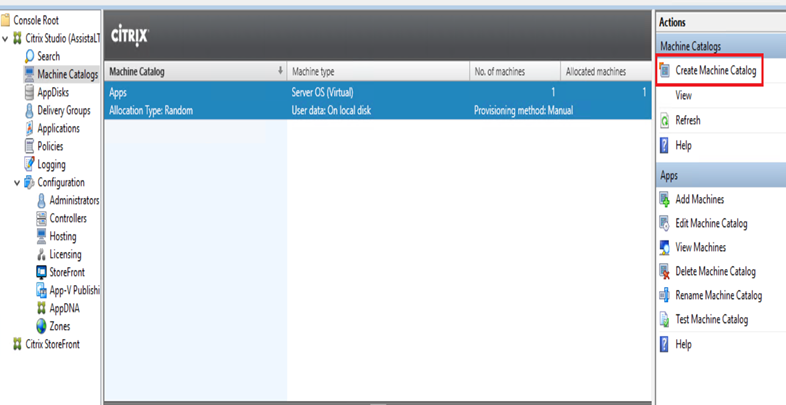Click the AppDNA icon
Viewport: 786px width, 405px height.
(42, 308)
